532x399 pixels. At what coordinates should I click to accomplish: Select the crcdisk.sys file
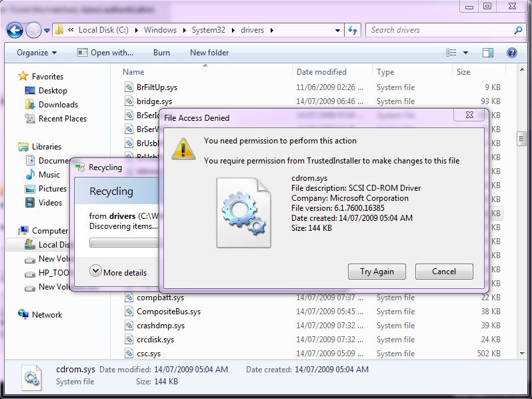155,340
